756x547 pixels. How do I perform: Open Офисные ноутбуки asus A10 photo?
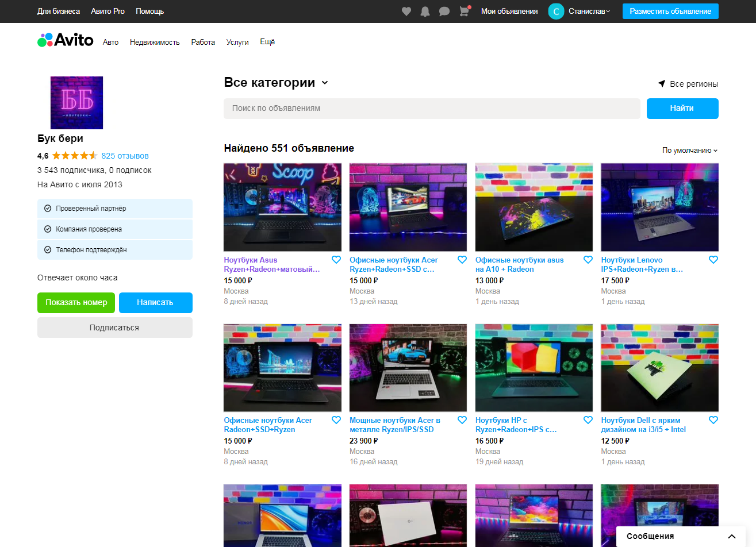click(x=534, y=207)
